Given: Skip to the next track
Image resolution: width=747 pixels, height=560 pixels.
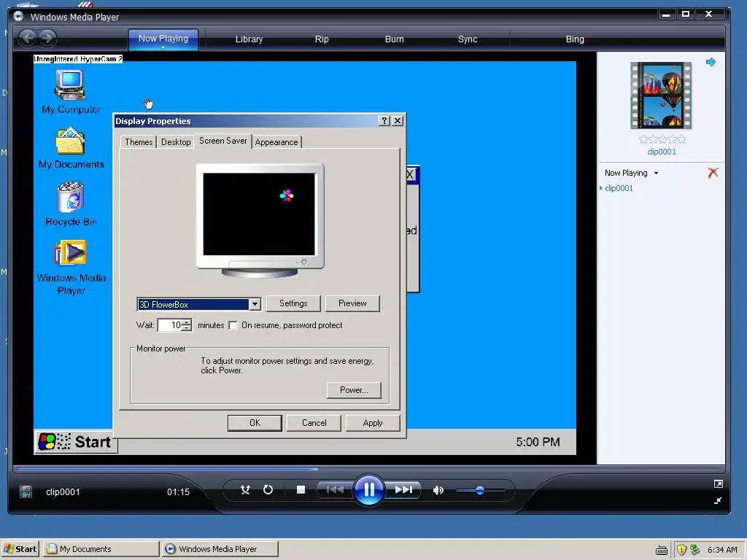Looking at the screenshot, I should (x=403, y=489).
